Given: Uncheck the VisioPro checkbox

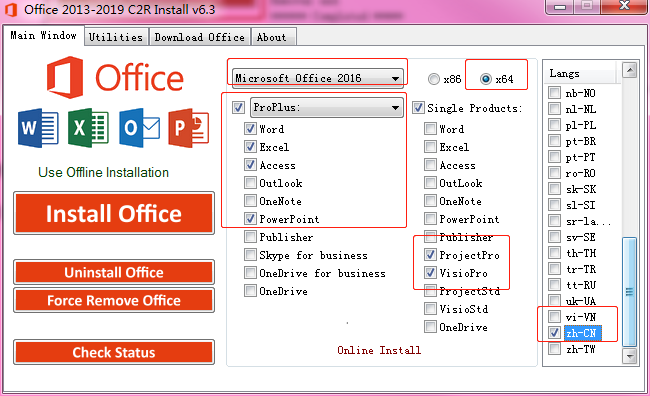Looking at the screenshot, I should [x=430, y=273].
